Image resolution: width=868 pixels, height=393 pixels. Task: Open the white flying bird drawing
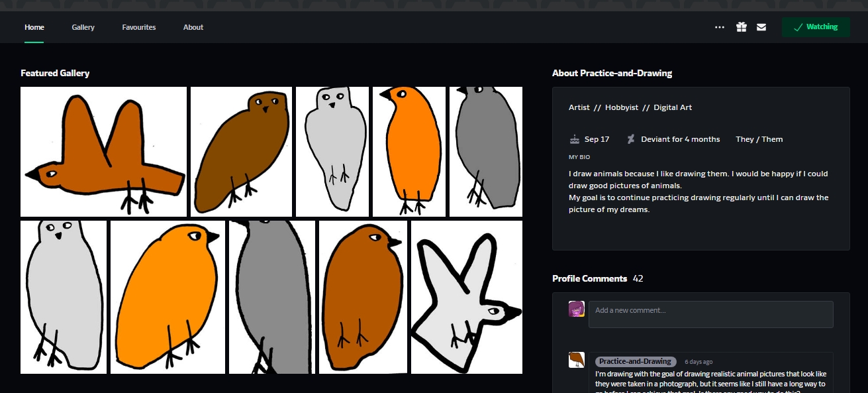[466, 297]
